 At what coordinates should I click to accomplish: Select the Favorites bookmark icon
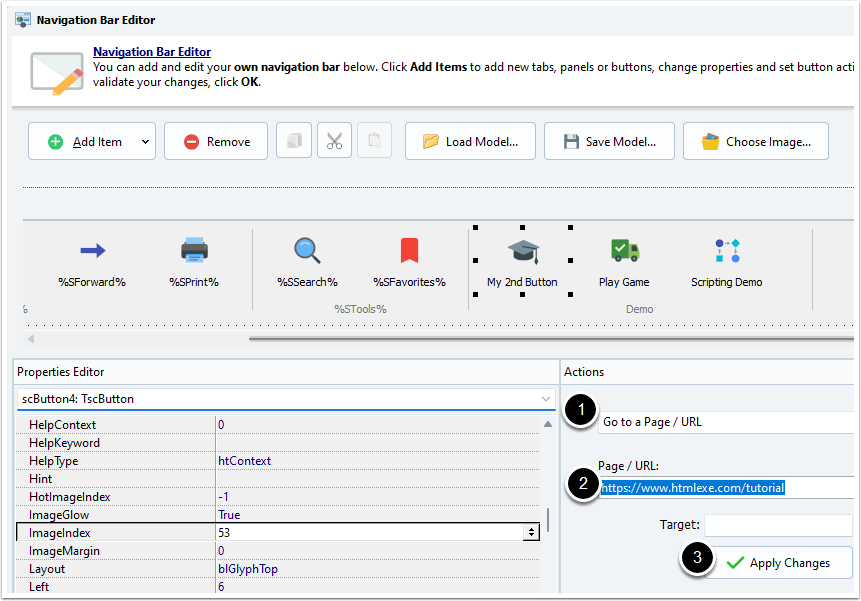coord(409,251)
